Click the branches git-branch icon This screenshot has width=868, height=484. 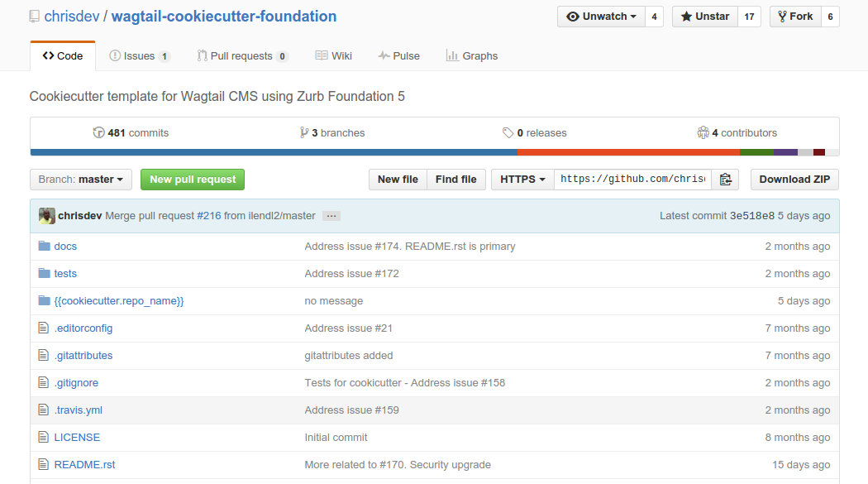tap(304, 132)
